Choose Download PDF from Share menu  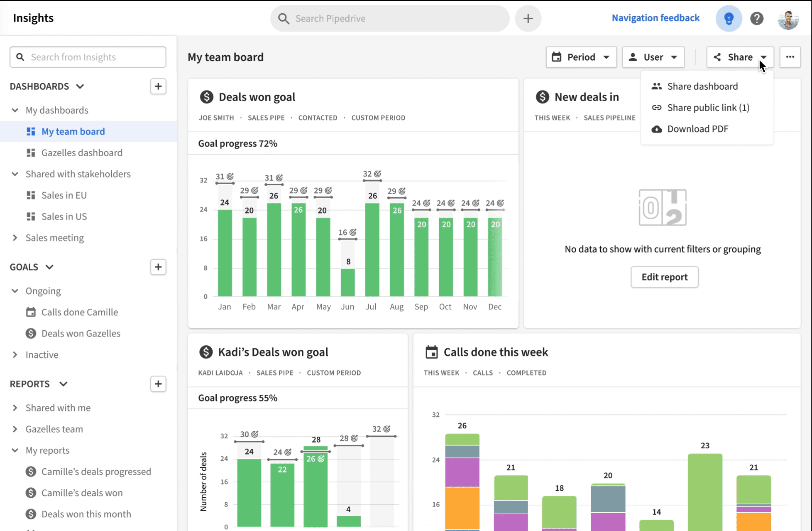tap(707, 129)
